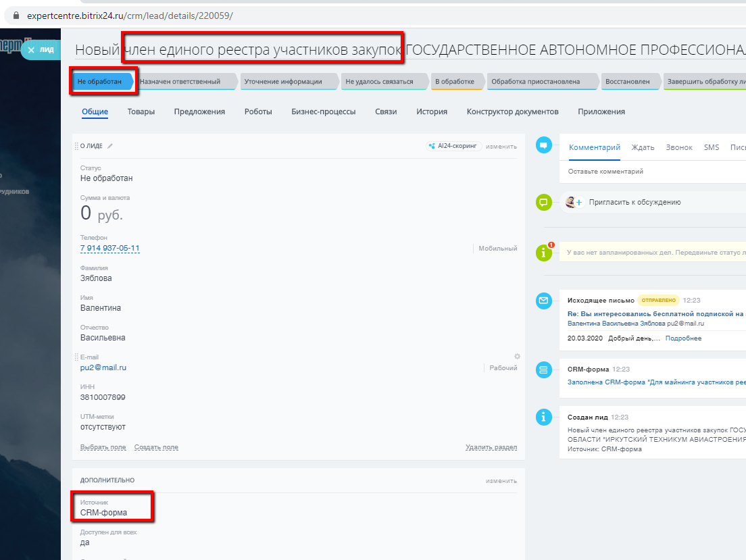This screenshot has height=560, width=746.
Task: Click drag handle beside О ЛИДЕ section
Action: [x=76, y=146]
